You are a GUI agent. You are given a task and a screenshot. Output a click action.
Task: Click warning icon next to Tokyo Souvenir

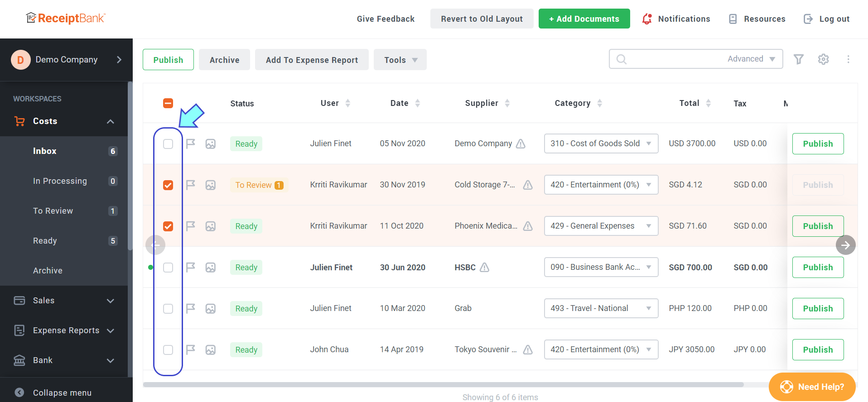click(528, 349)
